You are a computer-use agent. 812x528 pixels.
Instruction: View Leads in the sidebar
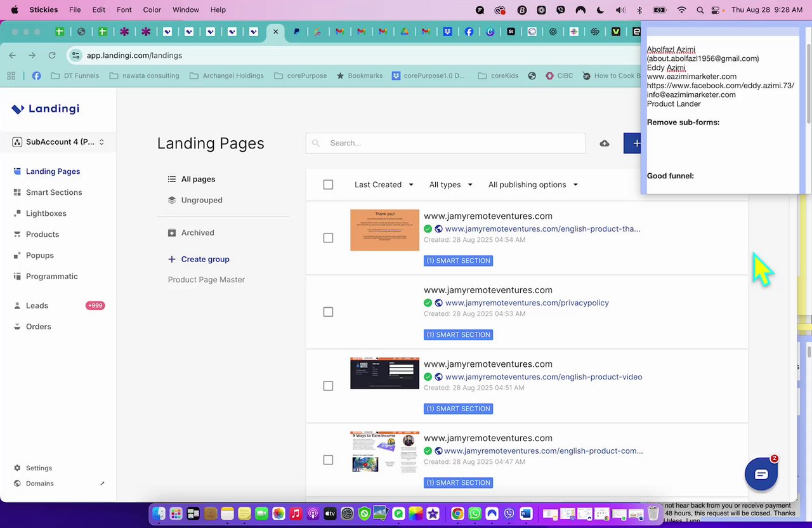tap(37, 305)
